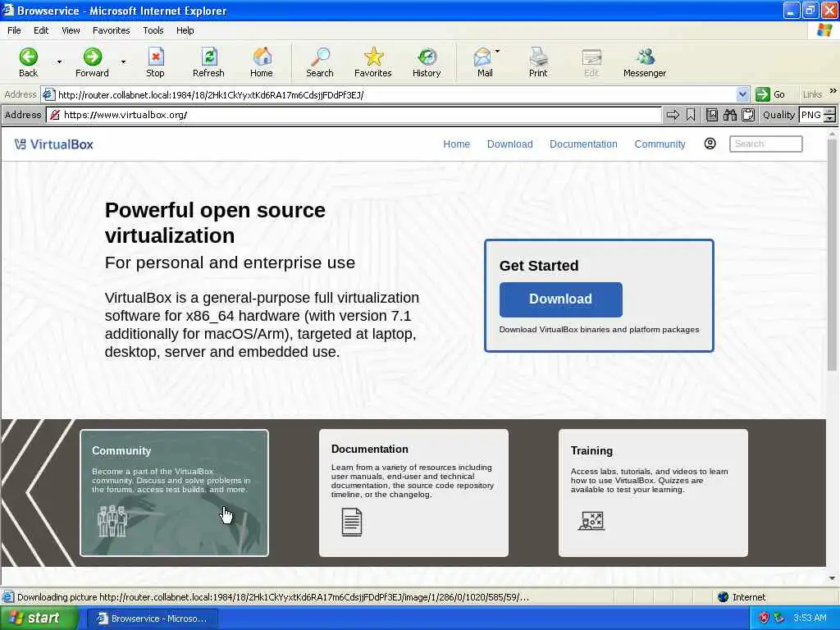Click the blue Download button
Screen dimensions: 840x630
[560, 299]
